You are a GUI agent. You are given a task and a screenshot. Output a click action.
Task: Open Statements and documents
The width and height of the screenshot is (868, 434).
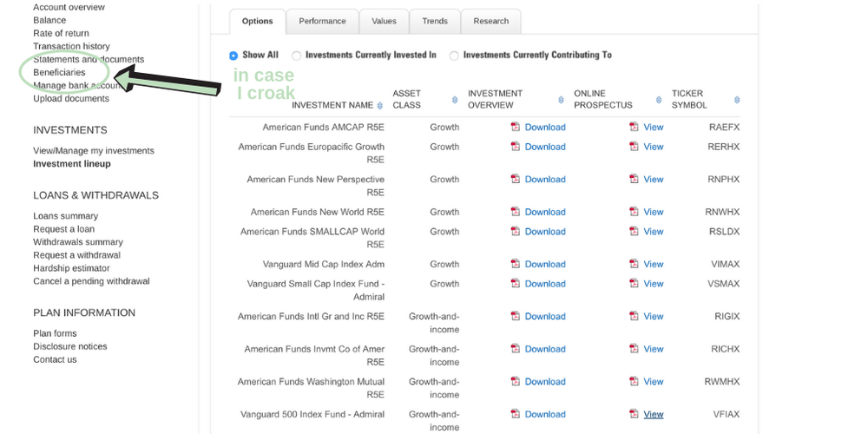coord(89,59)
